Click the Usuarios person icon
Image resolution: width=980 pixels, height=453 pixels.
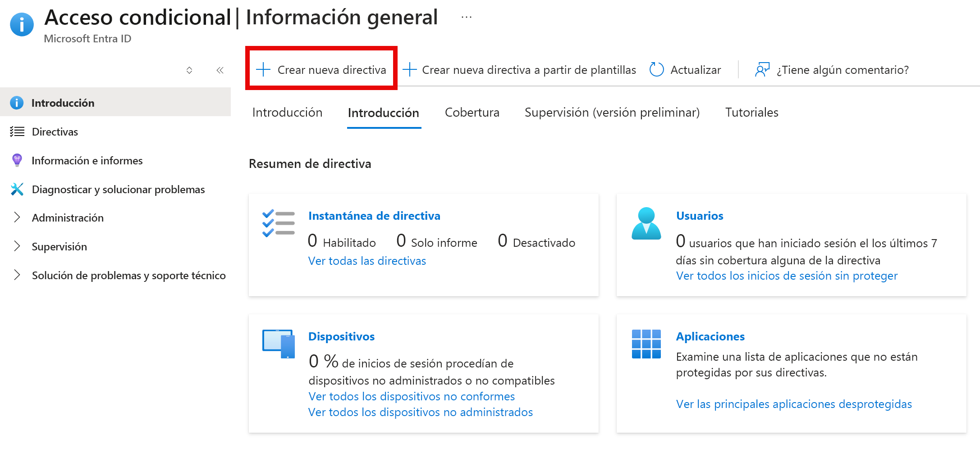click(x=646, y=223)
